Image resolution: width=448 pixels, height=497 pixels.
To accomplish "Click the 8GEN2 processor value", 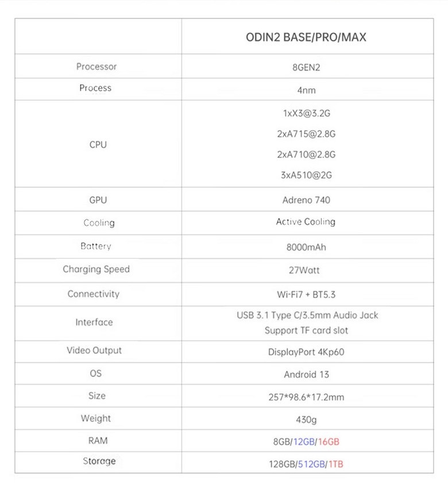I will tap(306, 67).
